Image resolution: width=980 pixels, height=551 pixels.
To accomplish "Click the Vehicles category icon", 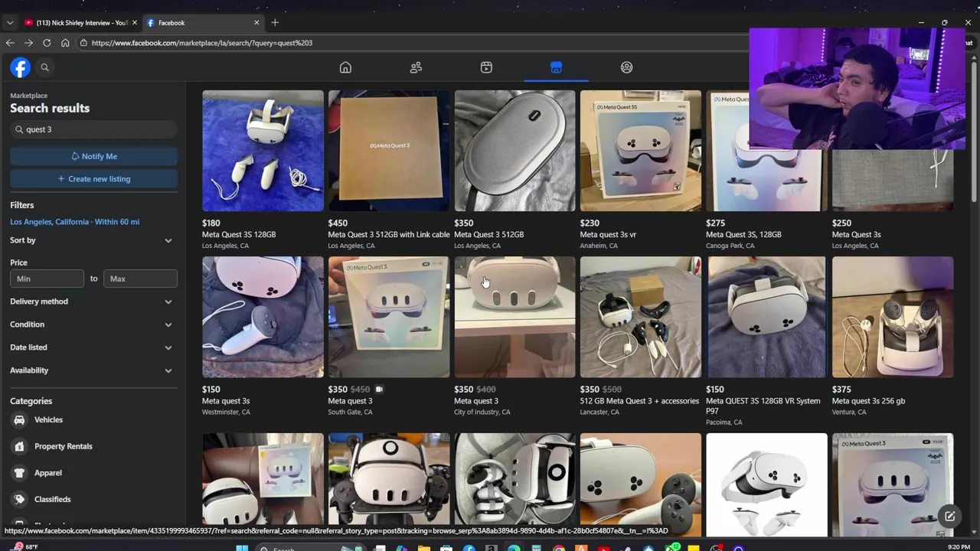I will coord(19,419).
